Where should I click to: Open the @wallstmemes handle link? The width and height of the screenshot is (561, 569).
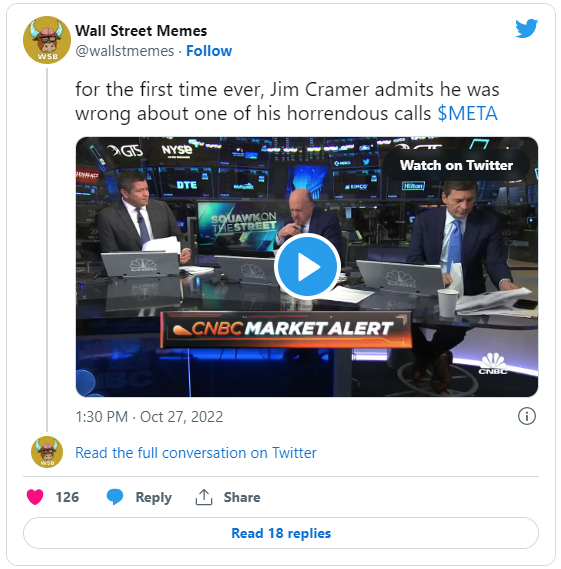coord(124,51)
